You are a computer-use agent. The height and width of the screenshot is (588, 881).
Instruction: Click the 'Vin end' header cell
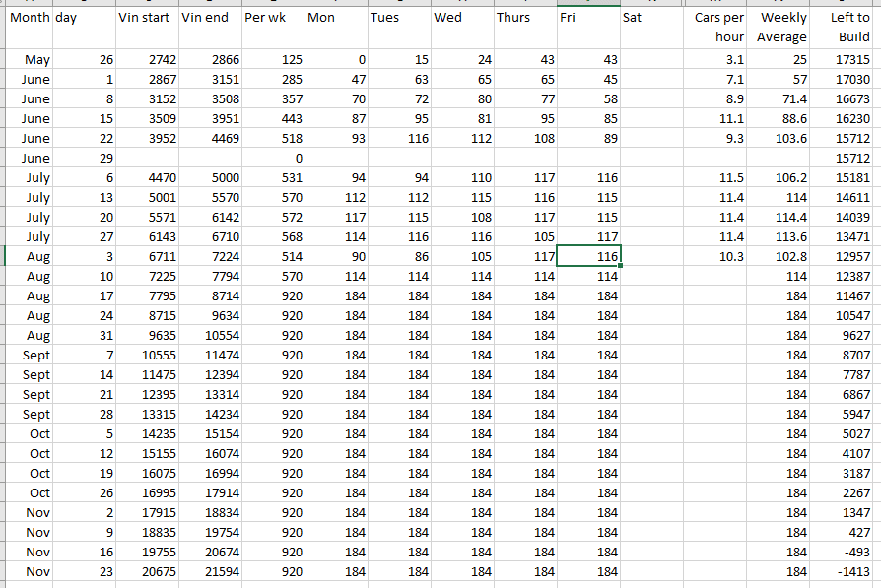click(x=209, y=18)
